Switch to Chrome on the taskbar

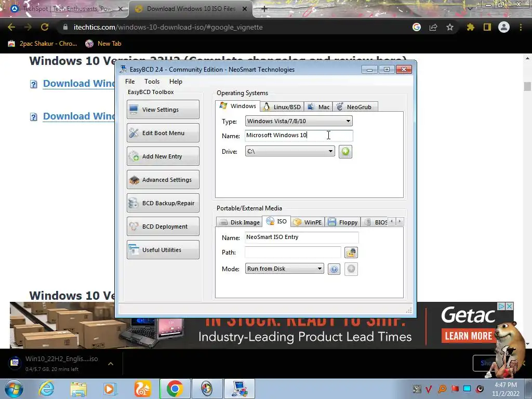(175, 389)
